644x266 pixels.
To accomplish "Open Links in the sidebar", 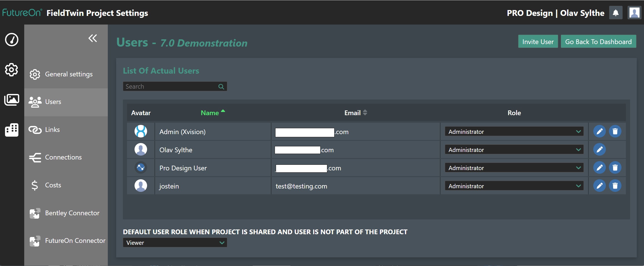I will click(66, 130).
